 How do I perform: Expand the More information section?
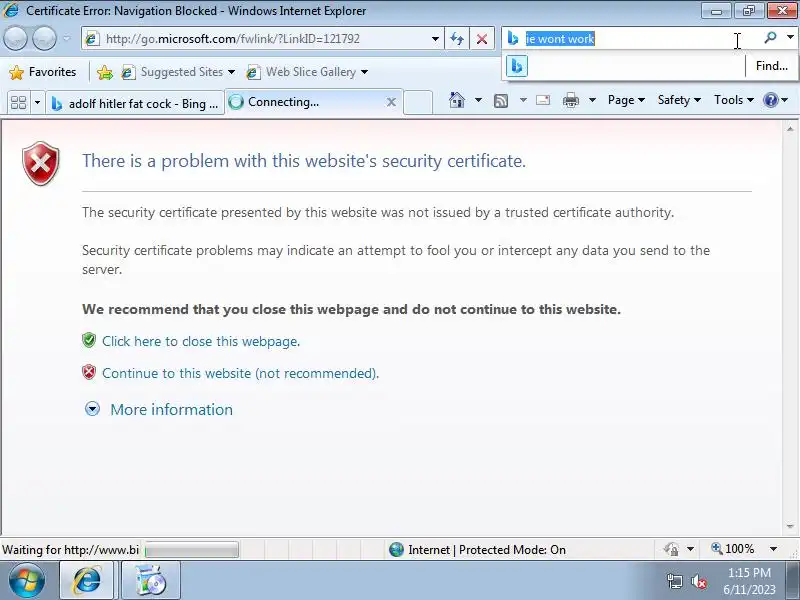coord(171,409)
